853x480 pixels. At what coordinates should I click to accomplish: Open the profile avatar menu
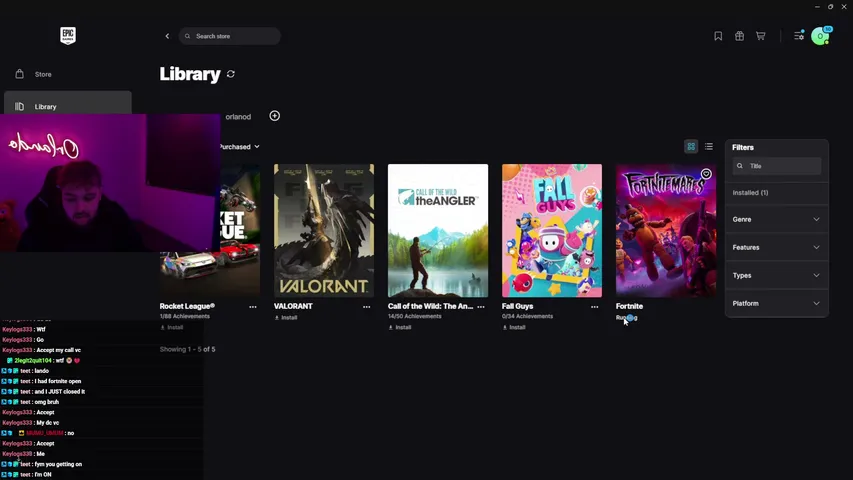click(x=820, y=36)
